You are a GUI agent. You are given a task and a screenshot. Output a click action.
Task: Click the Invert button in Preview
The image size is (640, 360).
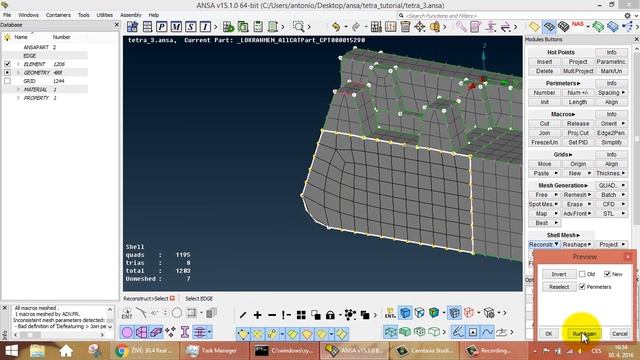[559, 274]
